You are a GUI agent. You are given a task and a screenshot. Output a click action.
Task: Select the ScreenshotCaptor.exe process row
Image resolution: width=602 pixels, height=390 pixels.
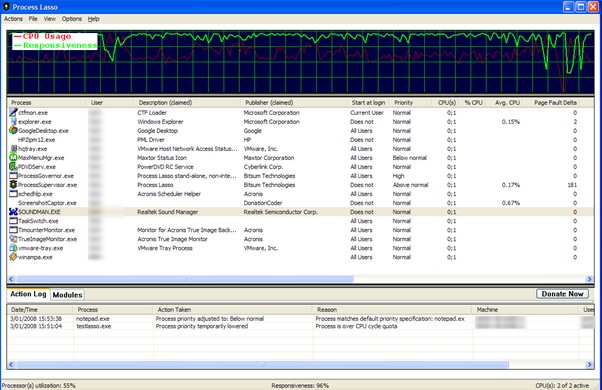pos(300,203)
